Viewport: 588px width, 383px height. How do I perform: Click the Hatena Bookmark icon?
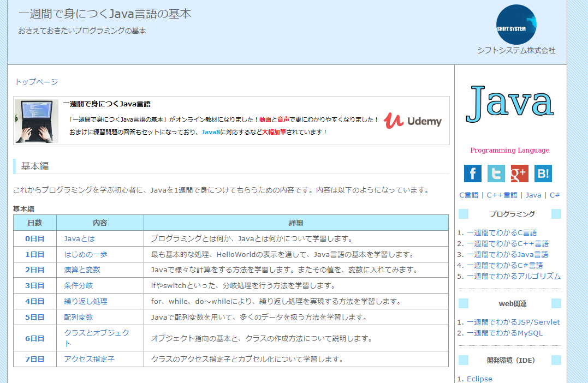[543, 173]
